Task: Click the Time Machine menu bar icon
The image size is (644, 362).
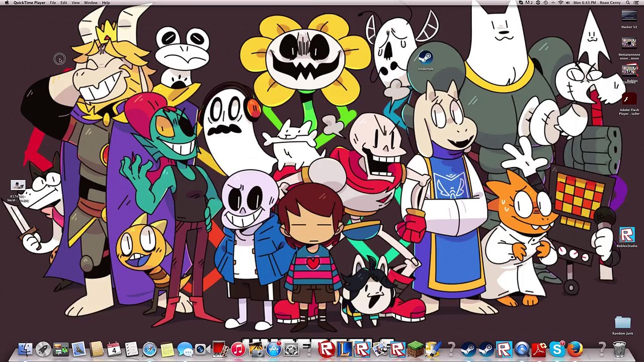Action: (546, 3)
